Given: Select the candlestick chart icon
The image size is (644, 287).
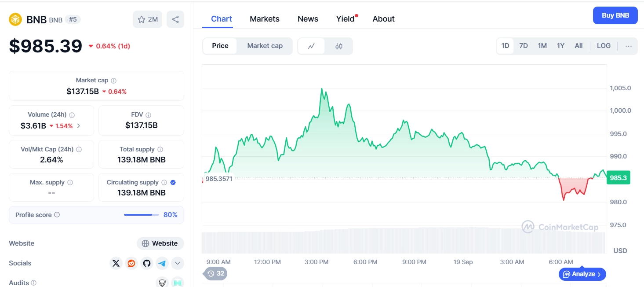Looking at the screenshot, I should click(339, 46).
